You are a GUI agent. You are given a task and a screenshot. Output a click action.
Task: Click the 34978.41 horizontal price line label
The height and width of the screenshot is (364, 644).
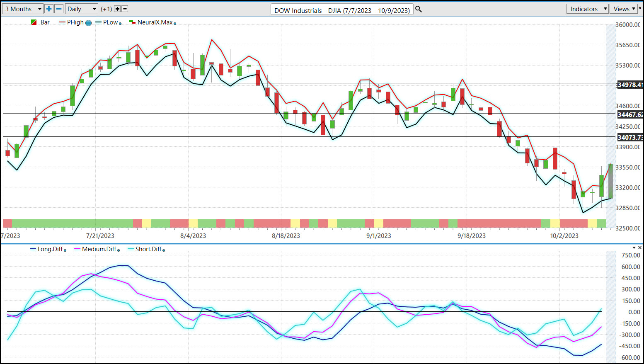click(630, 85)
